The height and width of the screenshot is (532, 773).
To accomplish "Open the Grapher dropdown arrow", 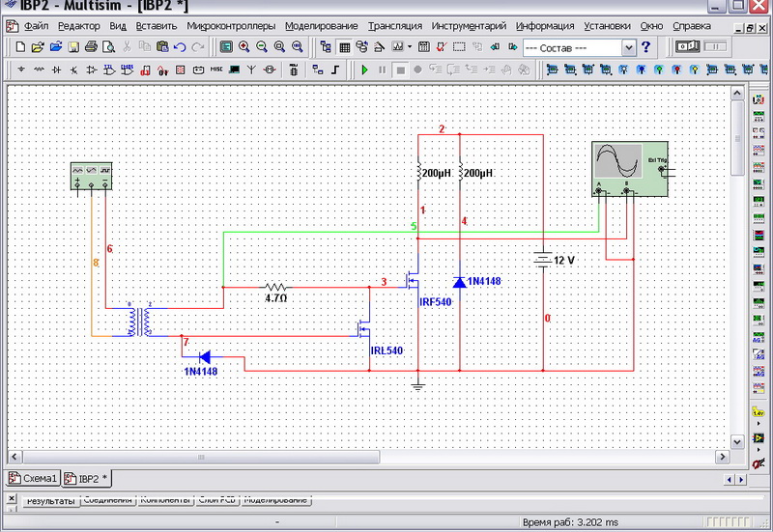I will (x=411, y=46).
